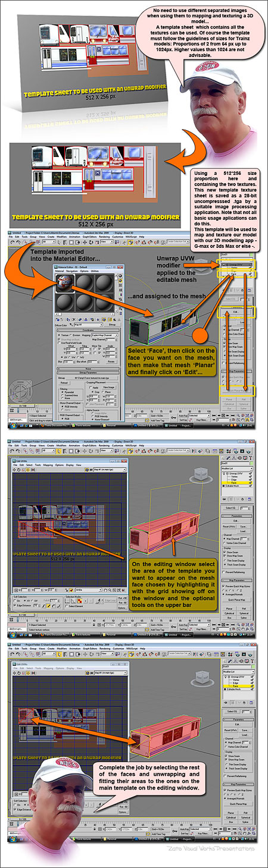Toggle the Unwrap UVW lightbulb in the bottom screenshot's stack

(225, 677)
